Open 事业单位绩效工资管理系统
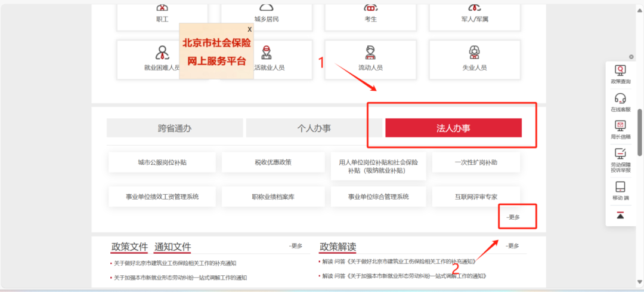The width and height of the screenshot is (644, 292). tap(162, 196)
